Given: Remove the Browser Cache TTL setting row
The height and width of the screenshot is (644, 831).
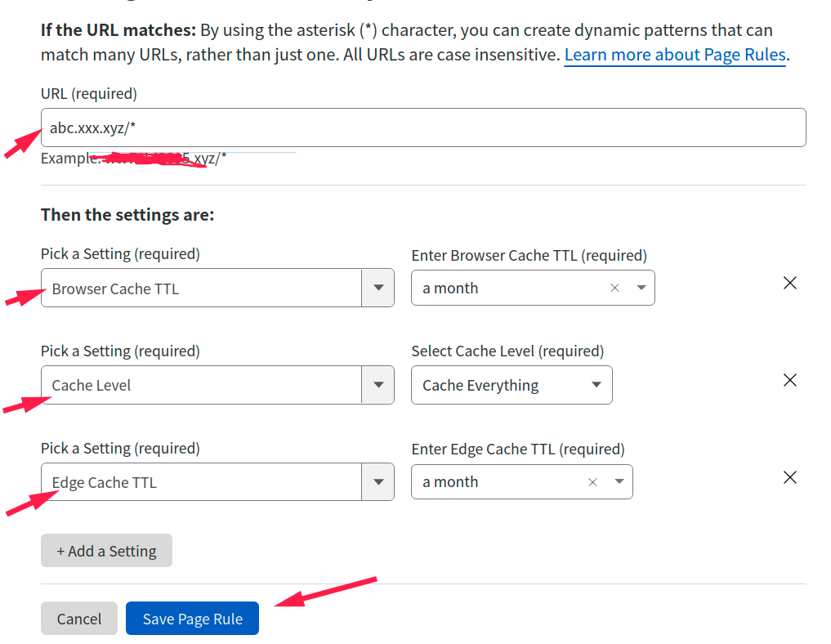Looking at the screenshot, I should coord(790,284).
